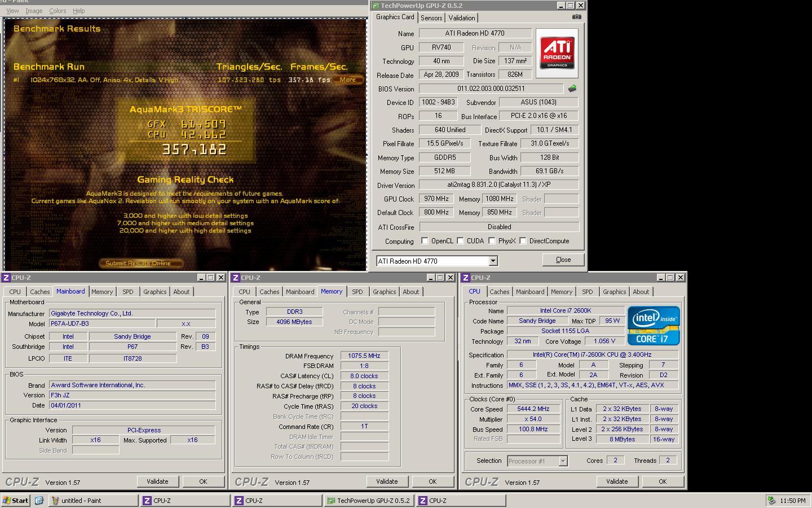Click the BIOS save chip icon in GPU-Z

572,89
